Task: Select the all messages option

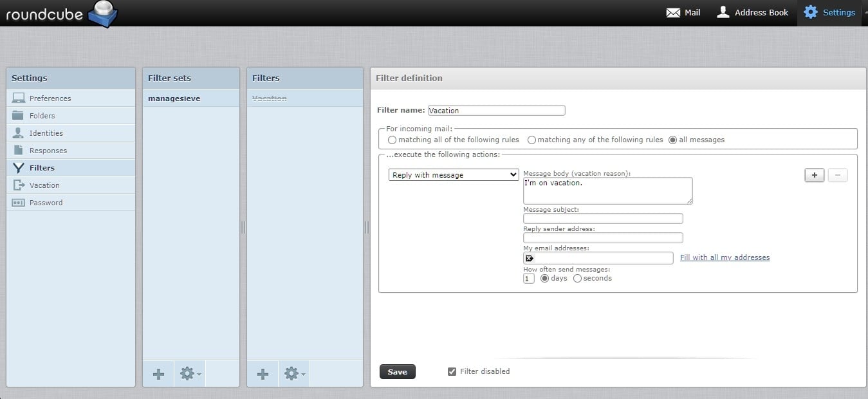Action: [x=673, y=140]
